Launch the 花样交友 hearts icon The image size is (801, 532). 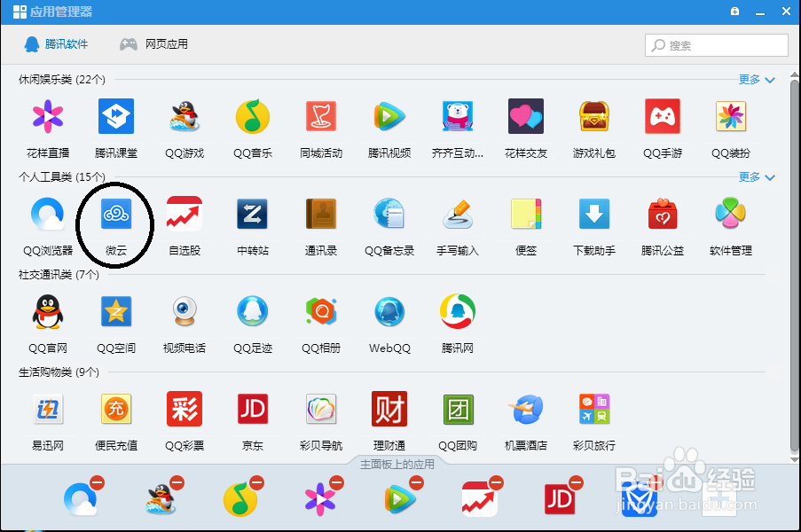click(x=526, y=116)
